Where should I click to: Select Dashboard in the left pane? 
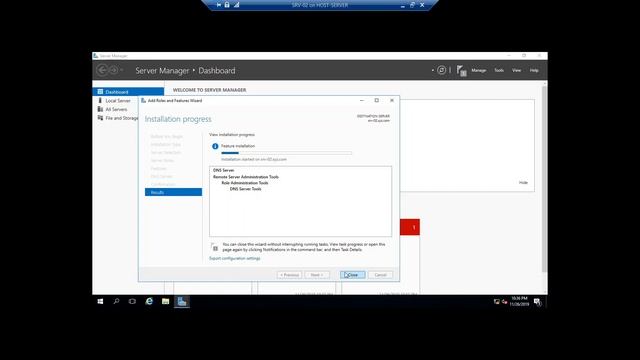click(x=128, y=92)
